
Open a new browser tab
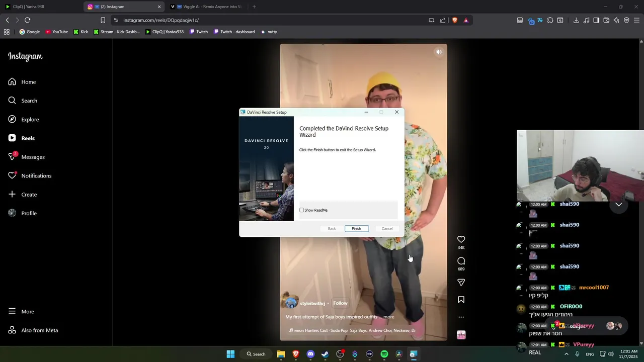click(x=254, y=7)
